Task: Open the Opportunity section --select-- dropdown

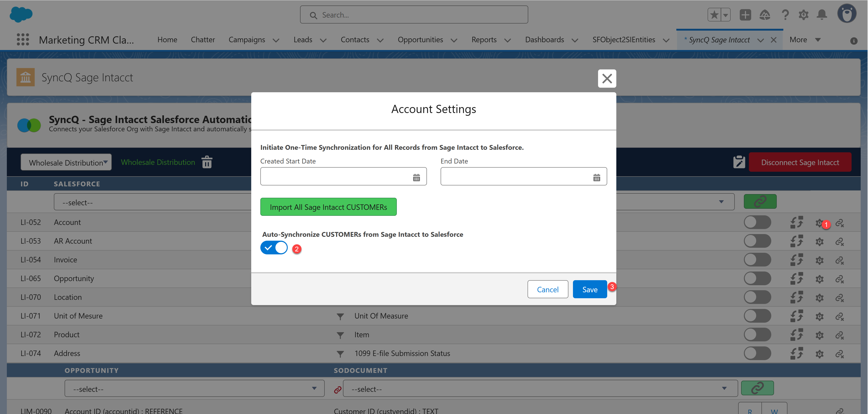Action: [x=194, y=389]
